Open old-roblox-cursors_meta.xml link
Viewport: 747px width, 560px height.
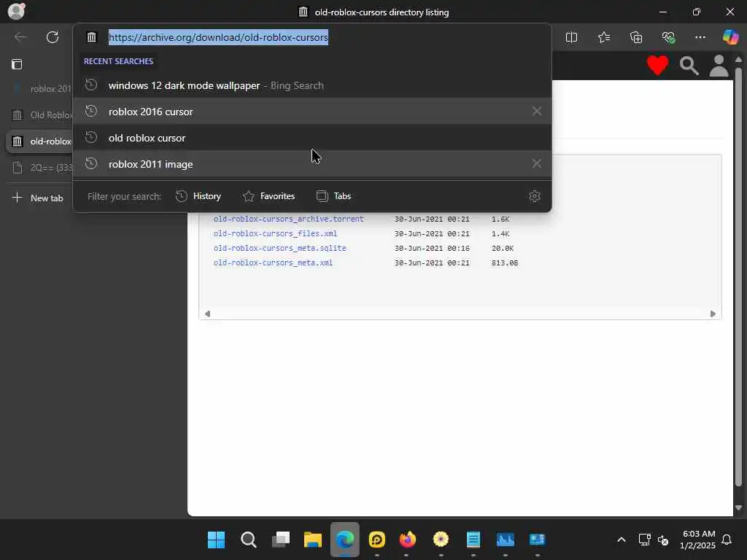coord(273,262)
